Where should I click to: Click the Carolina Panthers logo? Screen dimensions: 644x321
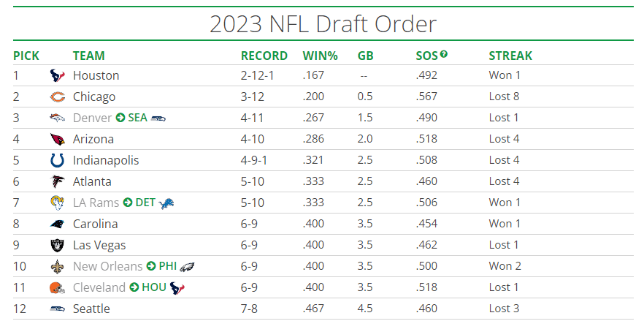(57, 224)
